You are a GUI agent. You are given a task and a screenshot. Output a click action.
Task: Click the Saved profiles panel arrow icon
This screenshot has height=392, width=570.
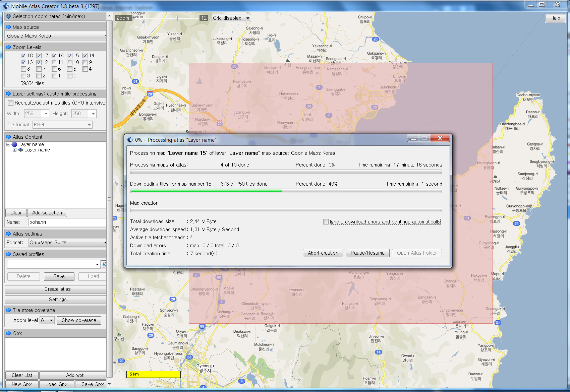(9, 254)
